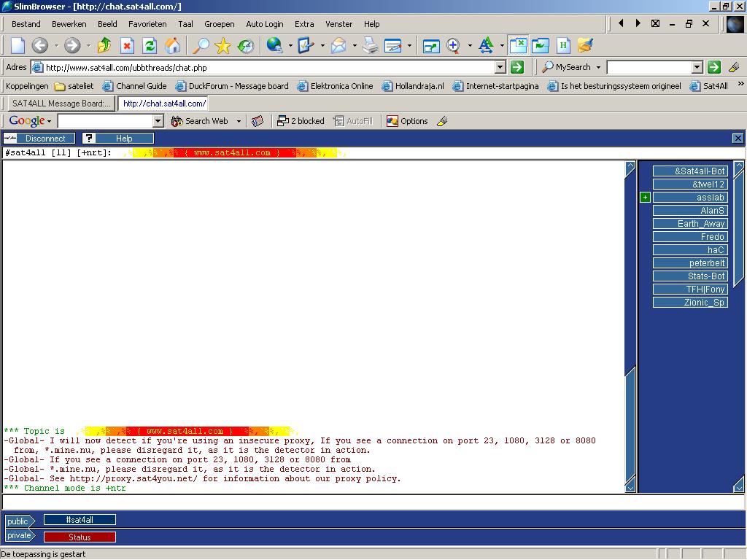
Task: Switch to SAT4ALL Message Board tab
Action: click(x=61, y=104)
